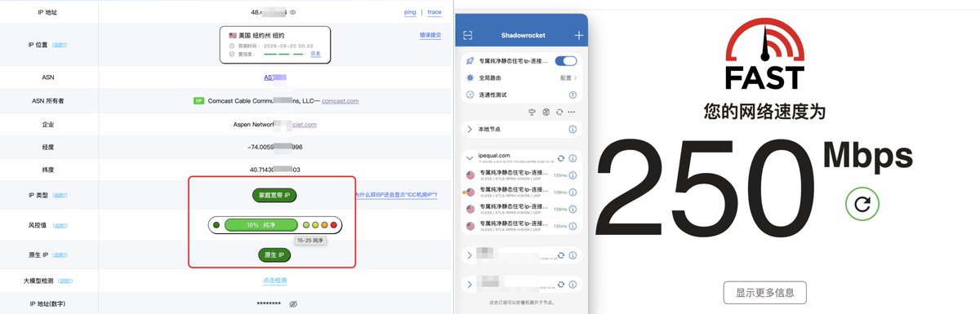
Task: Tap the three-dots more icon in Shadowrocket
Action: [x=572, y=112]
